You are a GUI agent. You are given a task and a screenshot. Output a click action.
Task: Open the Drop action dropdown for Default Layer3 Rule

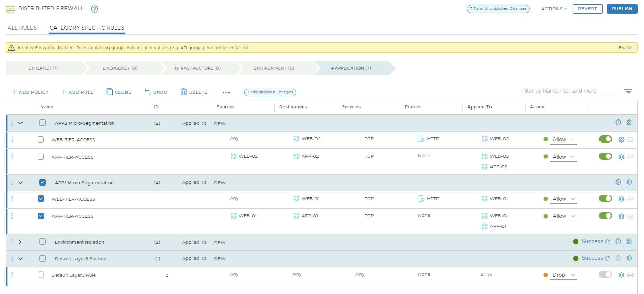563,275
